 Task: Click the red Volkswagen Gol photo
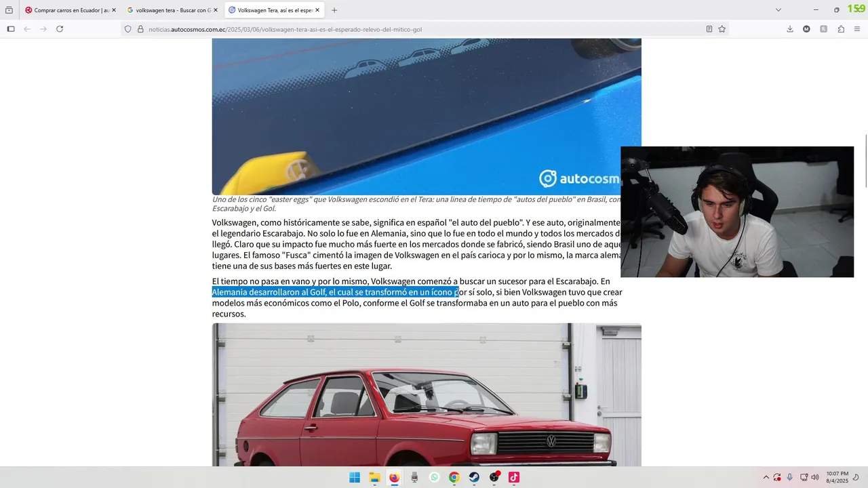(x=427, y=395)
